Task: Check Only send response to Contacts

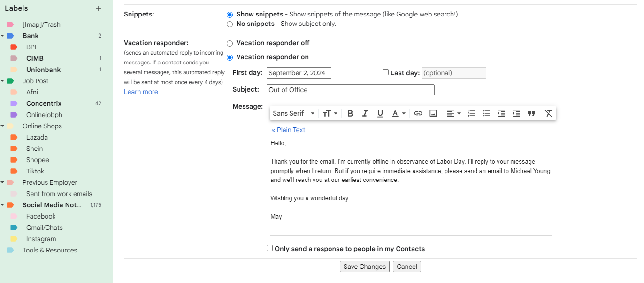Action: coord(270,248)
